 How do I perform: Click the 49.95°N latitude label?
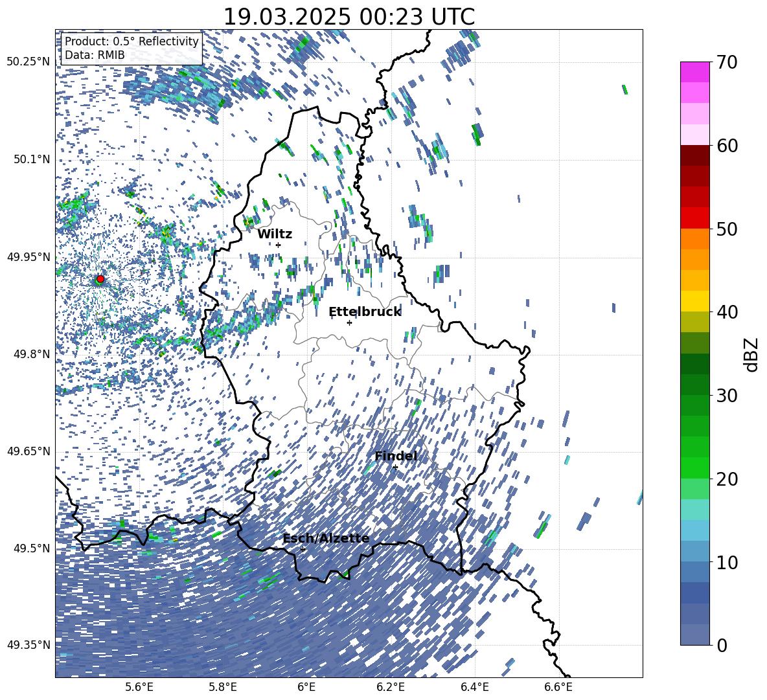pyautogui.click(x=29, y=256)
